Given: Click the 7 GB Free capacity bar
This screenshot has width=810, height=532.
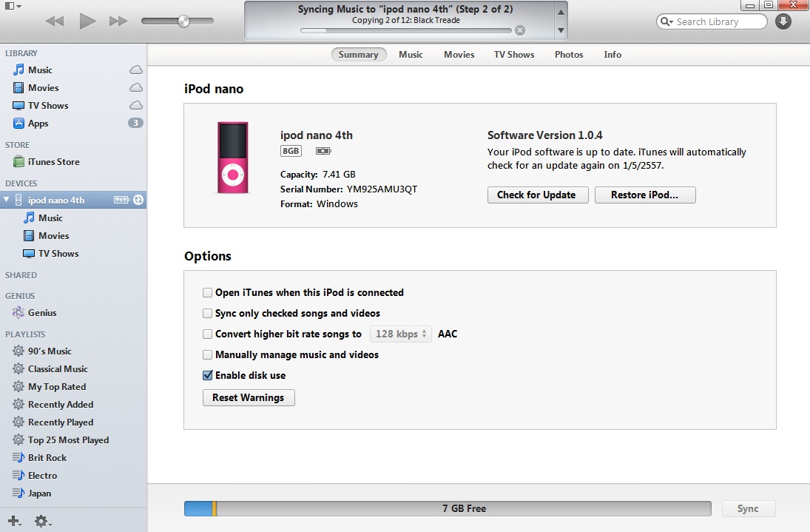Looking at the screenshot, I should pos(448,508).
